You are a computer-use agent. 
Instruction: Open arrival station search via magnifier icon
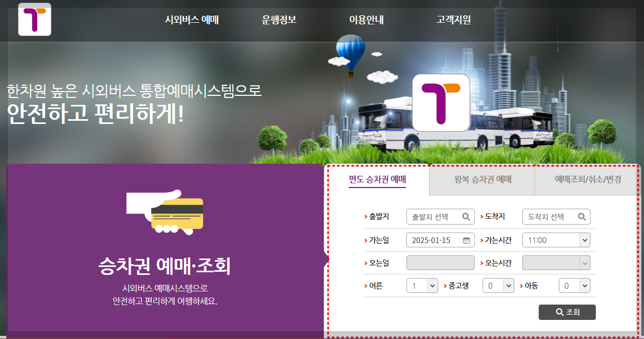[x=582, y=217]
